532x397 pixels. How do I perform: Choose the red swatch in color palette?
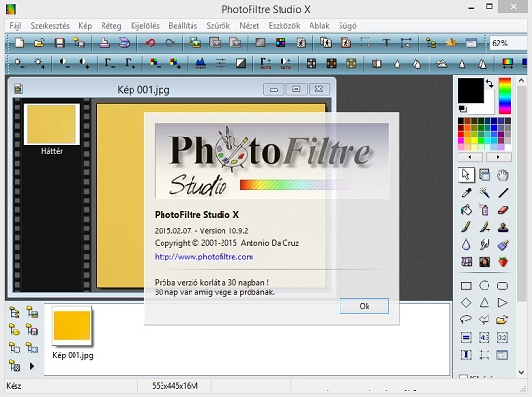tap(460, 134)
